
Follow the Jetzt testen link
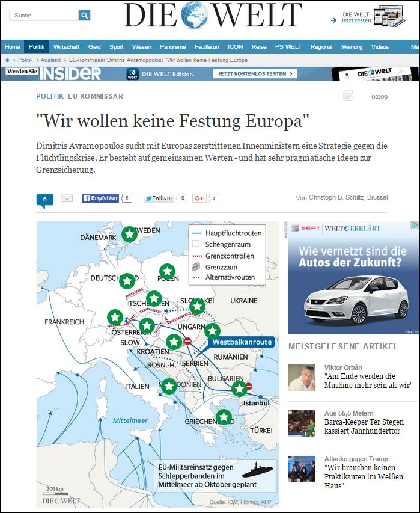[356, 20]
